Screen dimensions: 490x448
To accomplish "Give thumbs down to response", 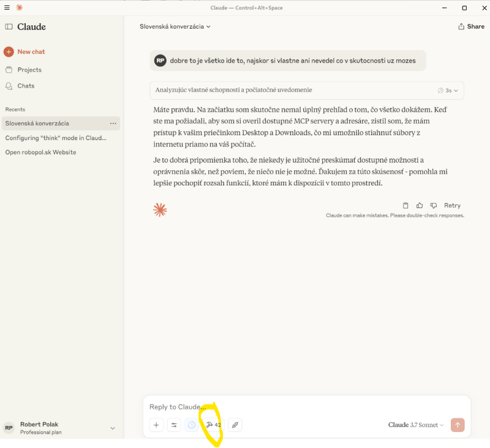I will pyautogui.click(x=434, y=206).
